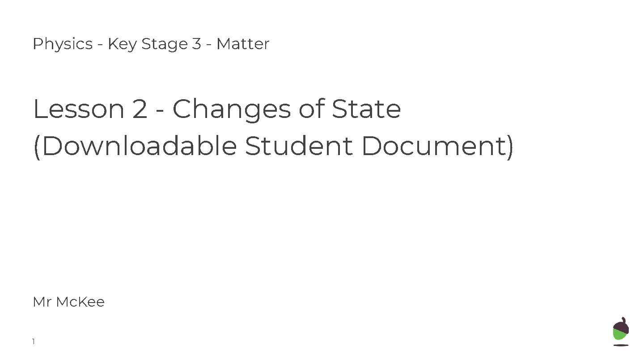
Task: Click the digit 2 in the title
Action: [140, 109]
